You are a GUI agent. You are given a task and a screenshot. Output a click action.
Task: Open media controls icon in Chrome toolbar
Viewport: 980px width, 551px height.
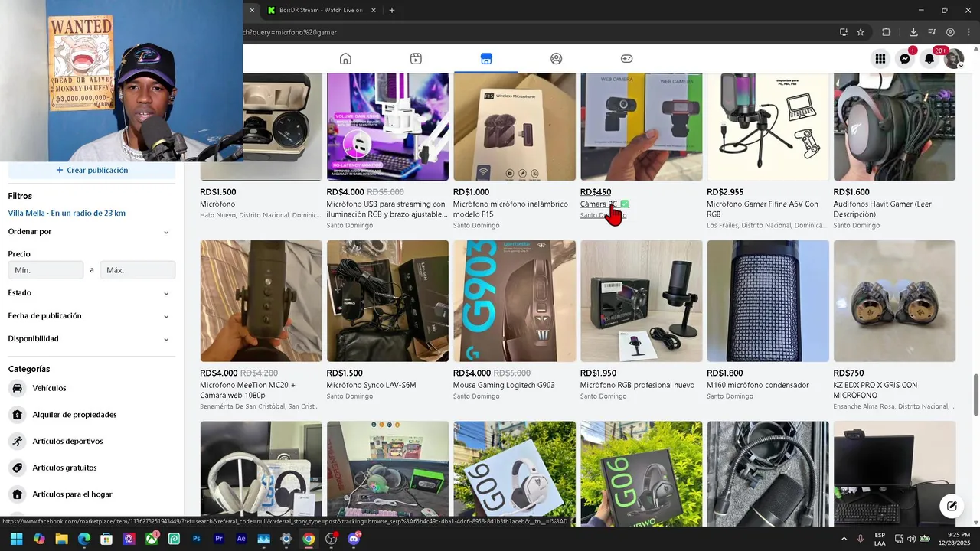pyautogui.click(x=932, y=32)
